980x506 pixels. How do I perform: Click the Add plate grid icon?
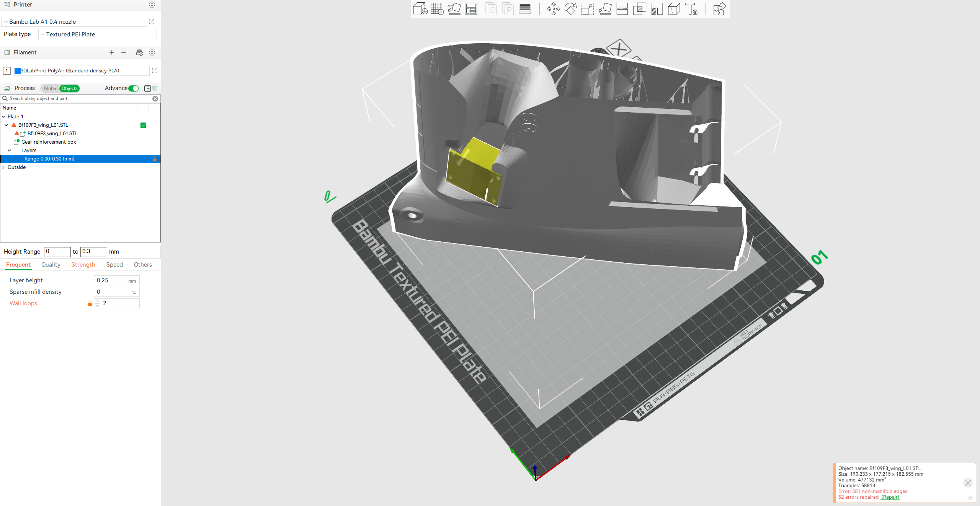437,9
